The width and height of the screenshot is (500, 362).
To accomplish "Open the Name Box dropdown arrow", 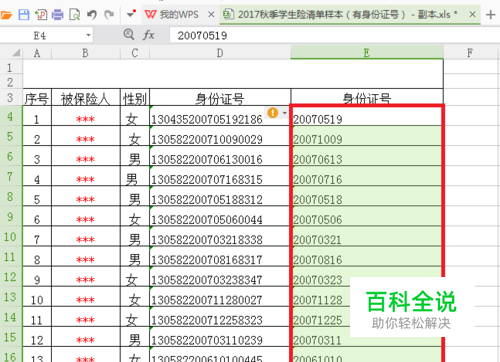I will click(88, 35).
